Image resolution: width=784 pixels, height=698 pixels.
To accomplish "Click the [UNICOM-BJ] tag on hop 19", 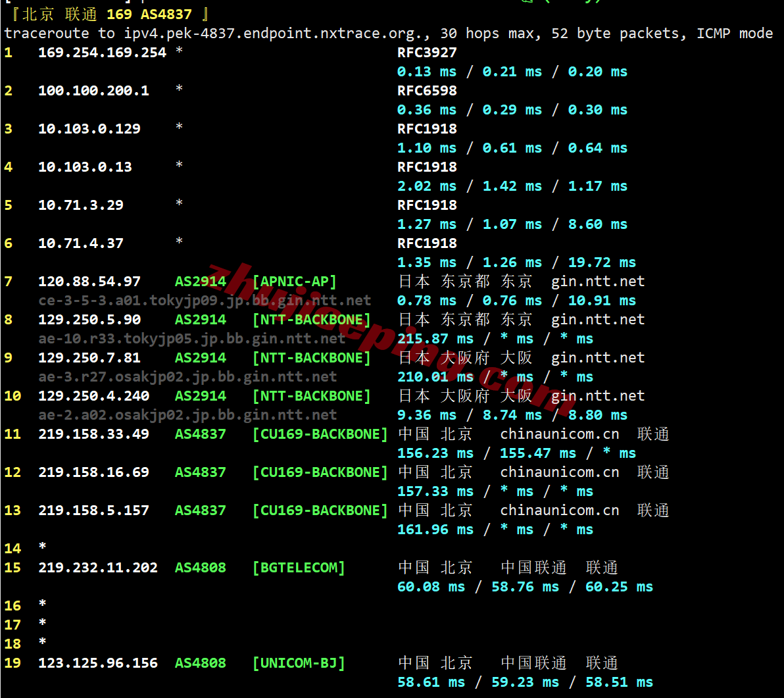I will [299, 663].
